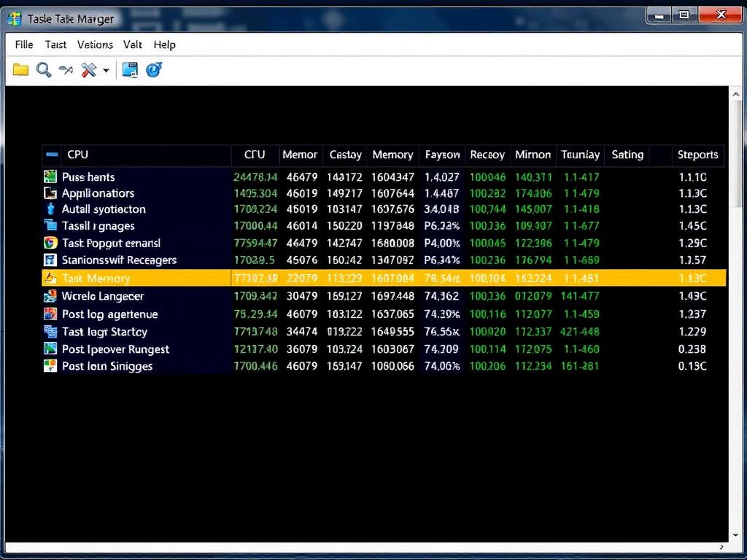Click the Stanionsswif Receagers row icon
The image size is (747, 560).
coord(50,260)
